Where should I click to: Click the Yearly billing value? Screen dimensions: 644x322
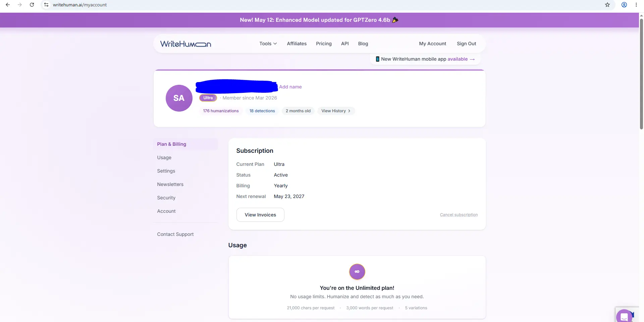click(x=281, y=186)
